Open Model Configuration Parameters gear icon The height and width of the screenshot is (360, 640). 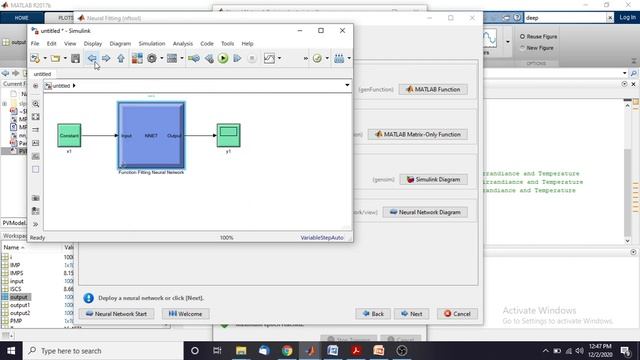(x=152, y=58)
